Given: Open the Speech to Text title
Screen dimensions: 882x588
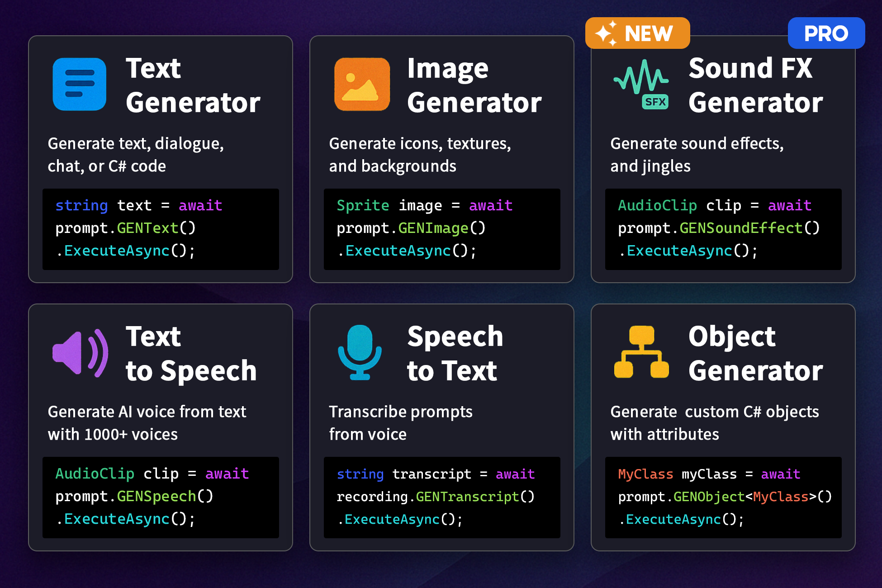Looking at the screenshot, I should point(455,353).
